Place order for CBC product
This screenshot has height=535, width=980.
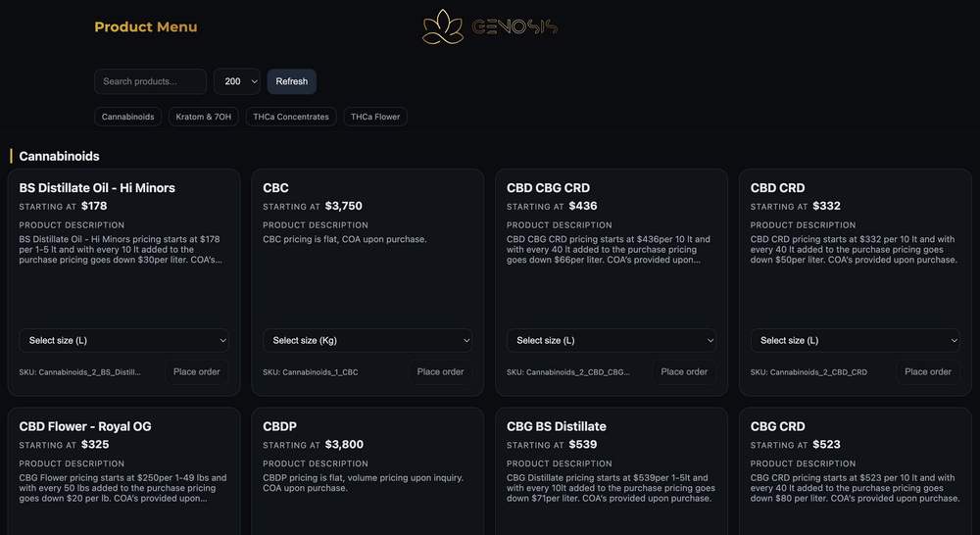point(440,371)
